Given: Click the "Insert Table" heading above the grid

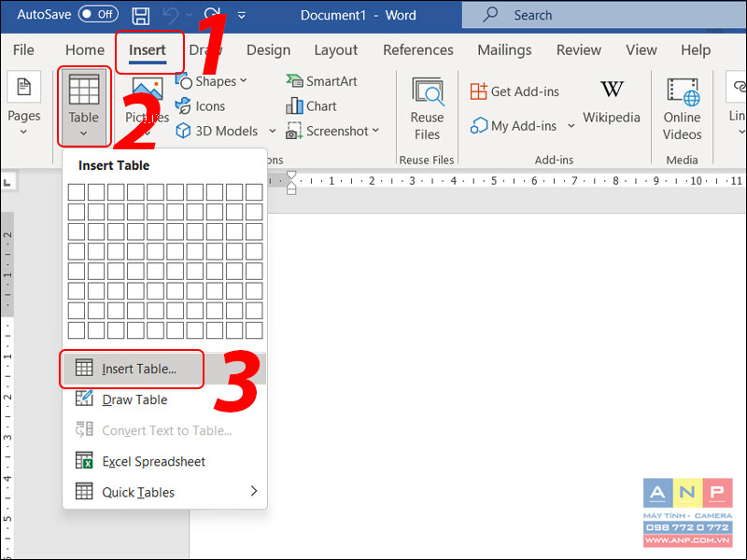Looking at the screenshot, I should coord(114,166).
